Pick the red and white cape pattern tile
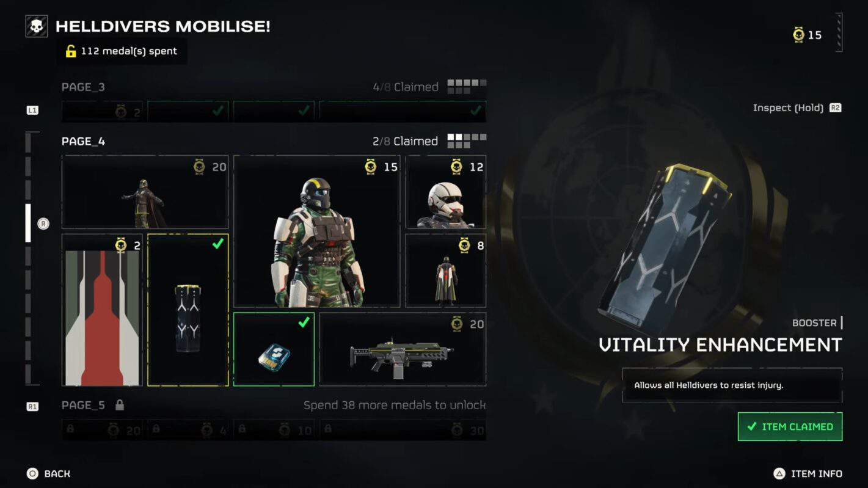The width and height of the screenshot is (868, 488). coord(103,310)
